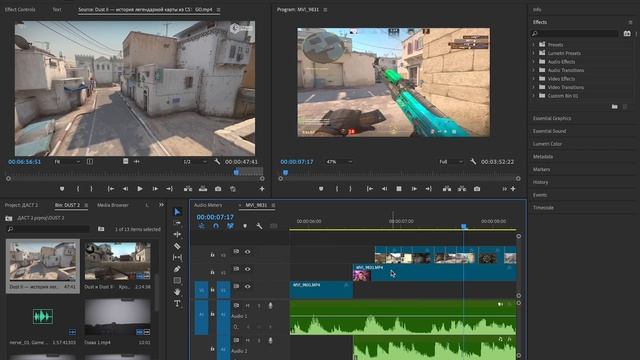Toggle lock on Audio 1 track

click(212, 314)
